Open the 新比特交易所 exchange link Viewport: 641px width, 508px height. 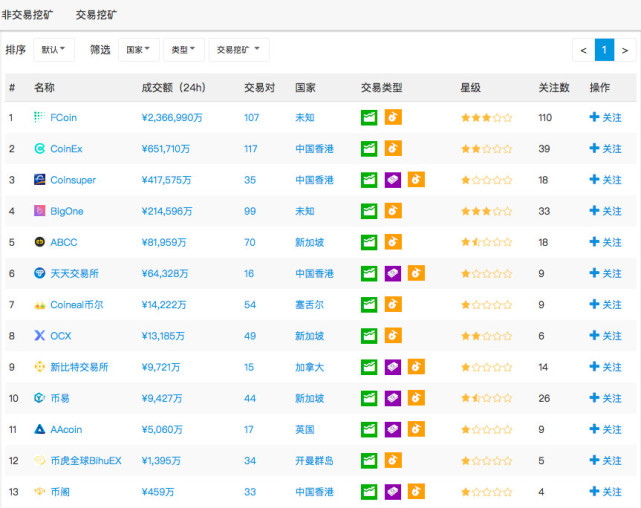pyautogui.click(x=79, y=367)
